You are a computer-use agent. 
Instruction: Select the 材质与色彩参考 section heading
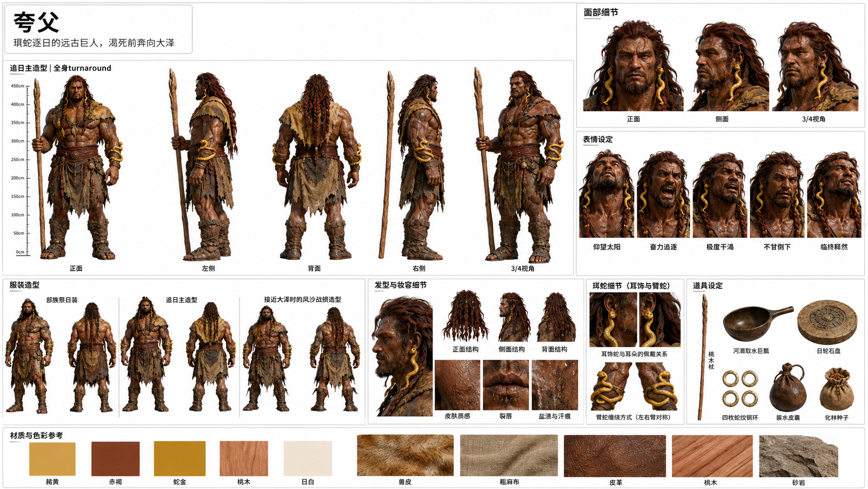coord(36,435)
